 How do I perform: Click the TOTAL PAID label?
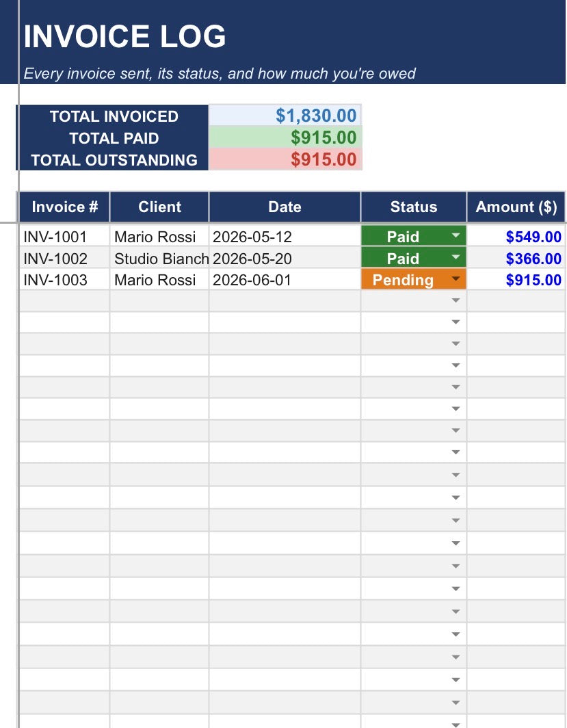tap(114, 138)
